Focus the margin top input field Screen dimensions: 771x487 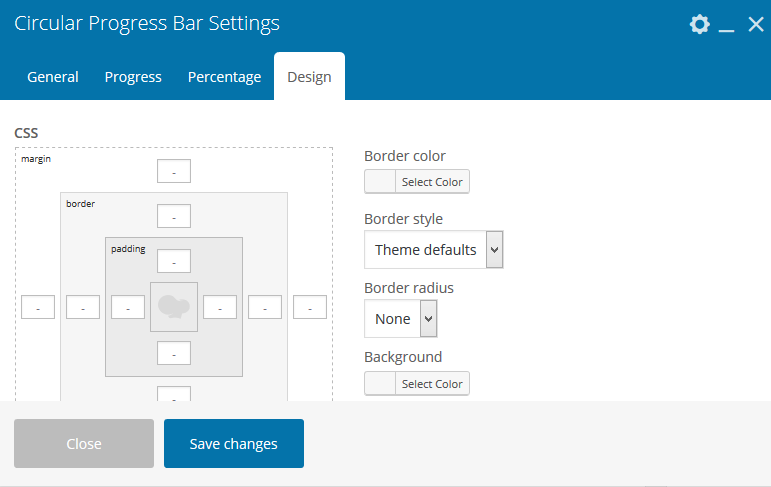click(174, 171)
